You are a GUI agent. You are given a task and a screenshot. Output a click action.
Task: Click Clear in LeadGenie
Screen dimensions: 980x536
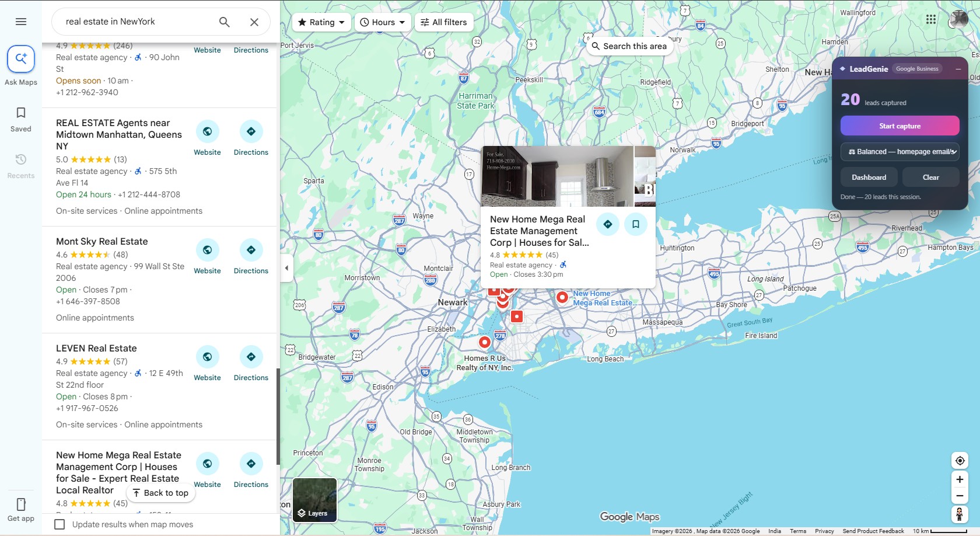click(x=931, y=177)
